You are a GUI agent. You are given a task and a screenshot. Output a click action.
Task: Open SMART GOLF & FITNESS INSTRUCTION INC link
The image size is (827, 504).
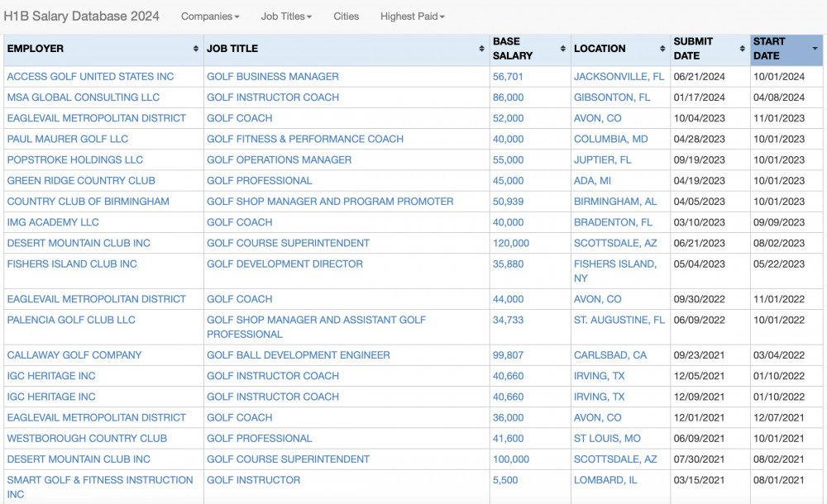point(100,487)
